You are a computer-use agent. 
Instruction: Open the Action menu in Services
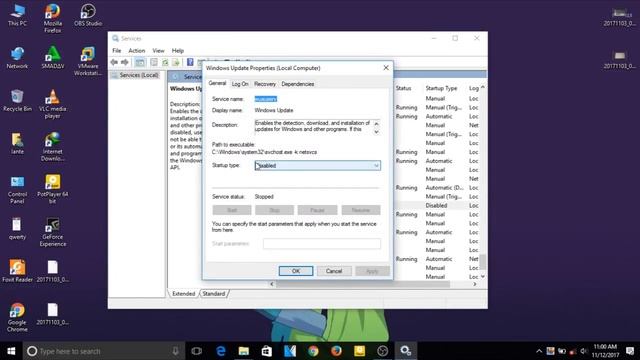137,51
